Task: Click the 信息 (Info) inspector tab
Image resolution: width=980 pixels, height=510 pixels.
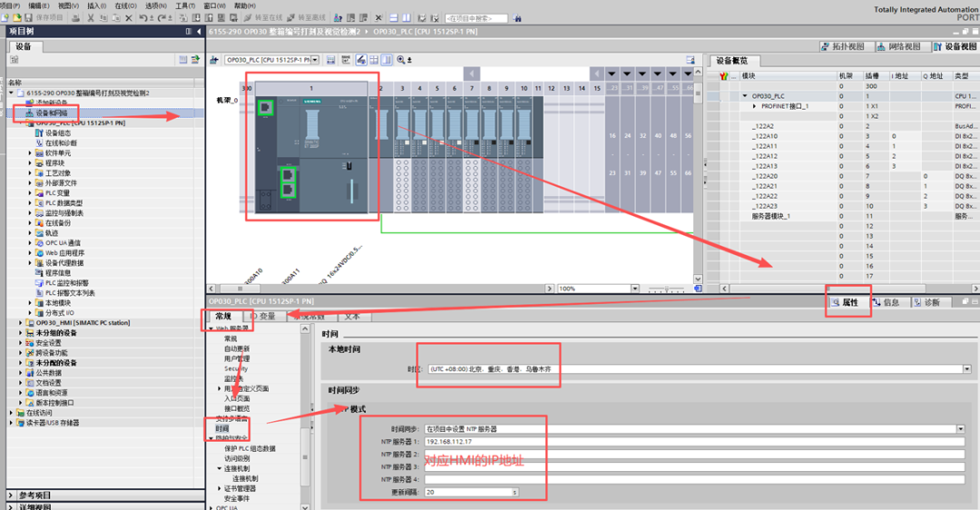Action: coord(890,302)
